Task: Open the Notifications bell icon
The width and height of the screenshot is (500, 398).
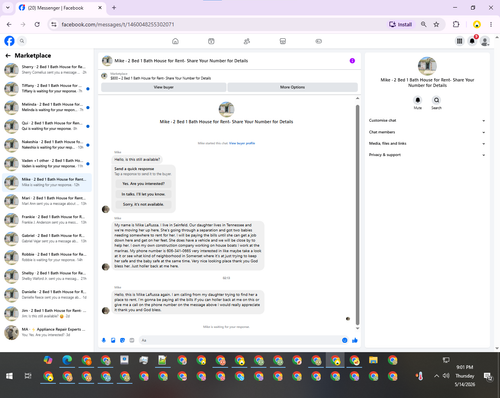Action: pos(472,41)
